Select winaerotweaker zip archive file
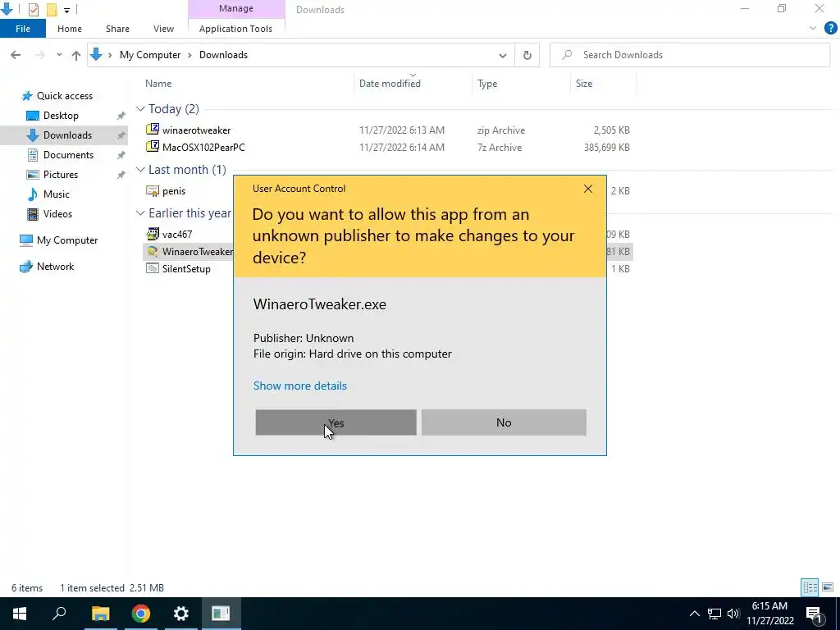840x630 pixels. (x=196, y=130)
